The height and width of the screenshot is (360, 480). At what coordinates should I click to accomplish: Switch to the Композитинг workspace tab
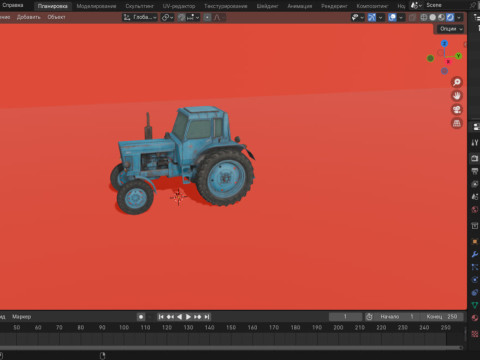[372, 6]
